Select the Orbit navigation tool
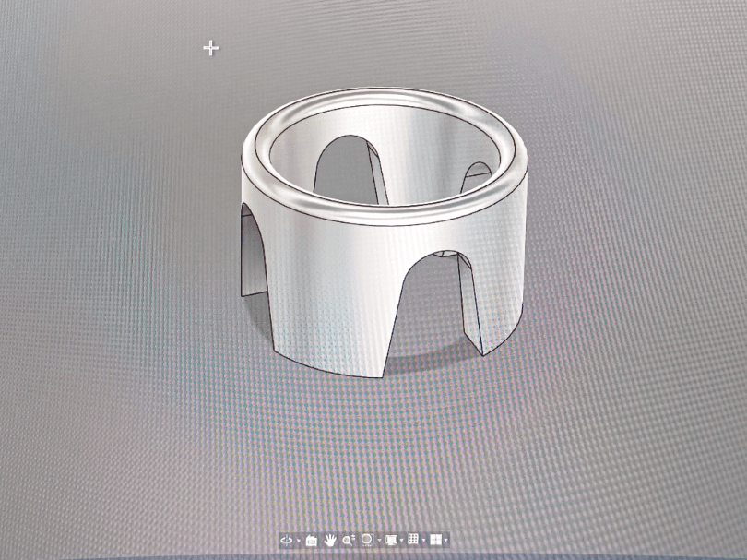Viewport: 747px width, 560px height. pyautogui.click(x=286, y=541)
